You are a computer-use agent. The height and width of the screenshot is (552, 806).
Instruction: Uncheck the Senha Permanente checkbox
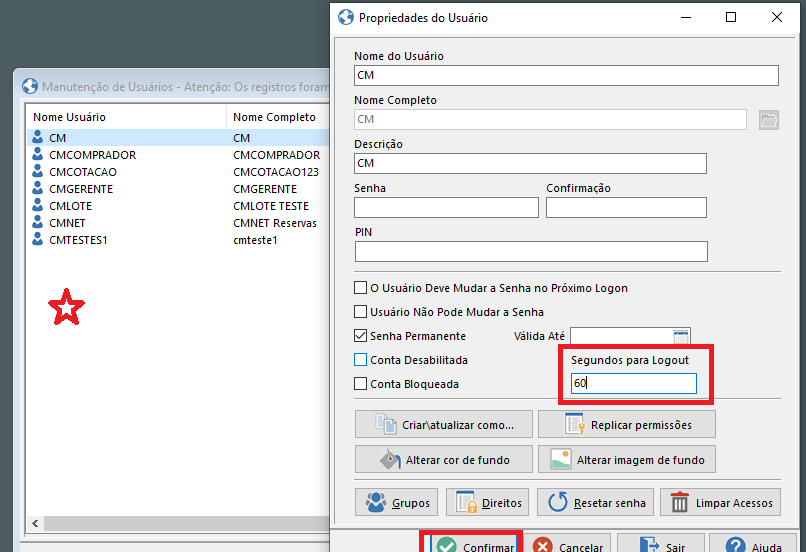tap(360, 336)
